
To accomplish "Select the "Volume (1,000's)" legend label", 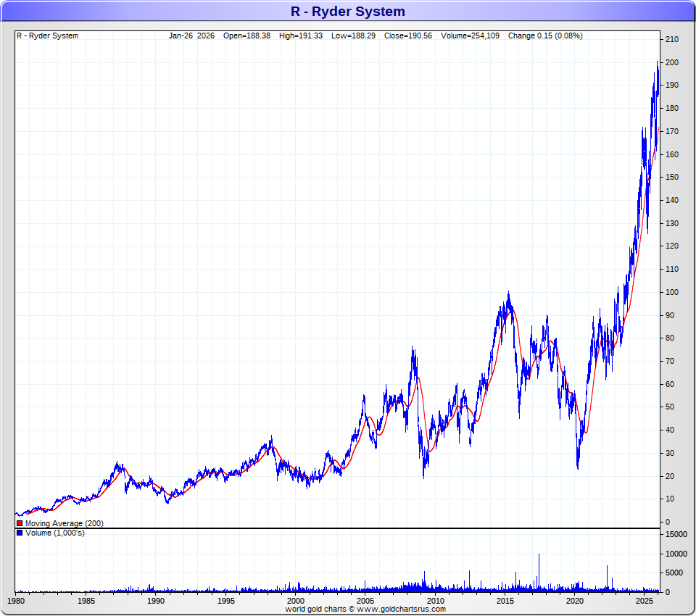I will (55, 533).
